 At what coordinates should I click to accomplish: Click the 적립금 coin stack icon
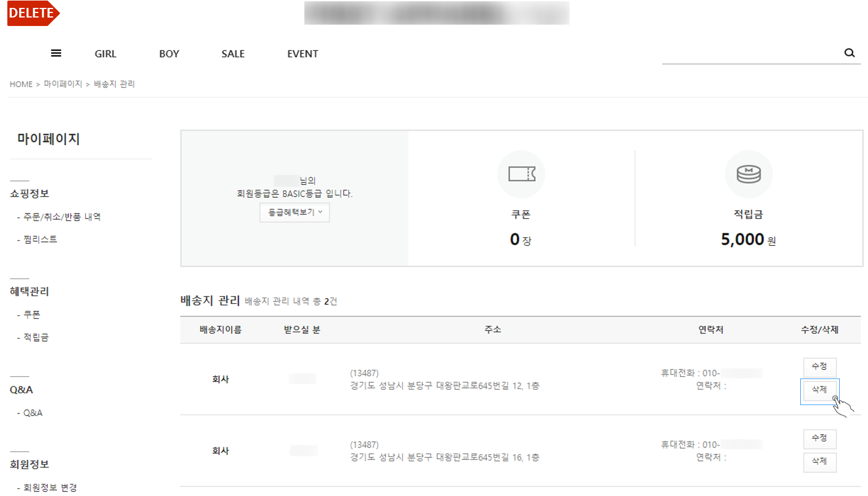[748, 174]
